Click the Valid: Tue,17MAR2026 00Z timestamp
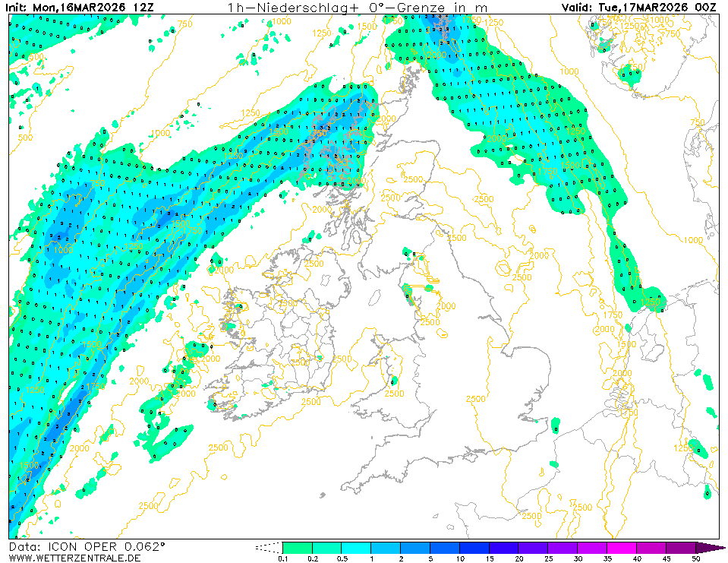Viewport: 728px width, 563px height. [640, 7]
